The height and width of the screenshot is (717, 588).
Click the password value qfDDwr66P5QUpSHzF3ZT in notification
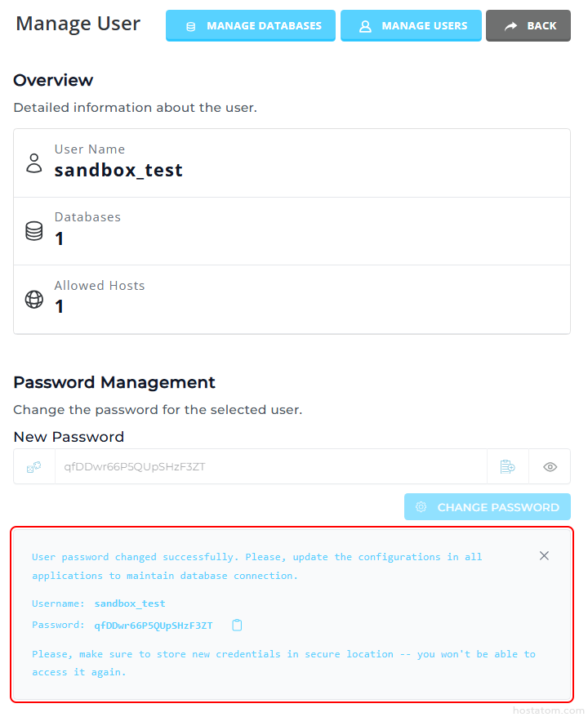154,626
